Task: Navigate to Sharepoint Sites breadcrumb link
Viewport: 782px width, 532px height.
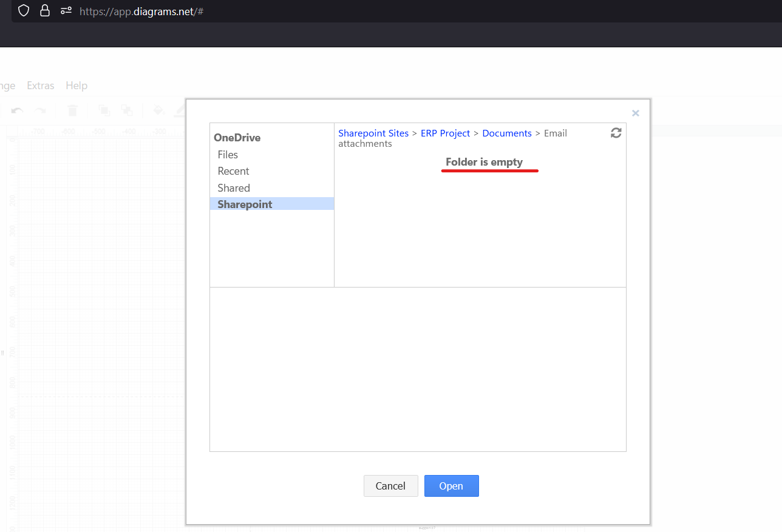Action: point(373,133)
